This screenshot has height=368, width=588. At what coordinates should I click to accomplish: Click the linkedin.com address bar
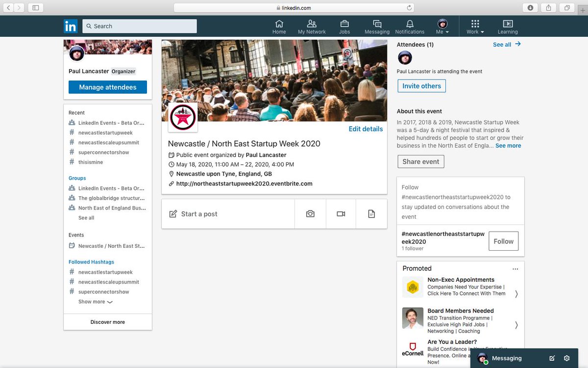[294, 8]
